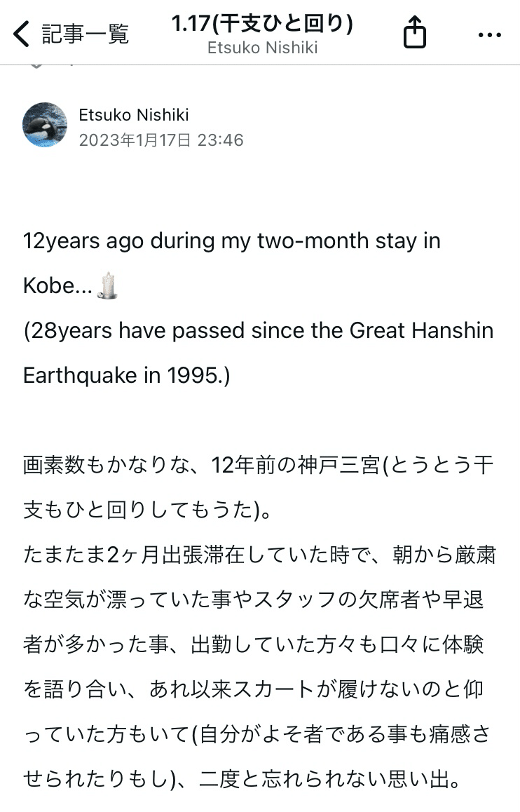Tap the "Earthquake in 1995.)" line

click(126, 376)
